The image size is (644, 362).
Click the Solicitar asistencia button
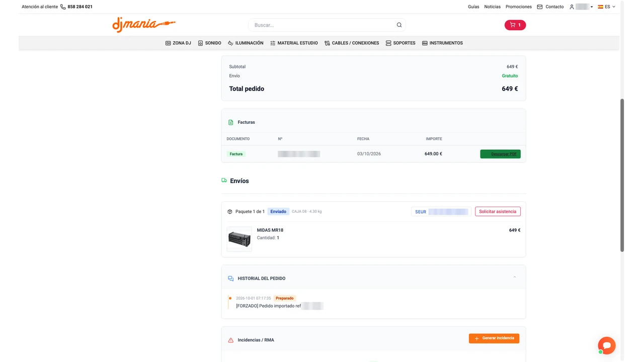coord(498,212)
